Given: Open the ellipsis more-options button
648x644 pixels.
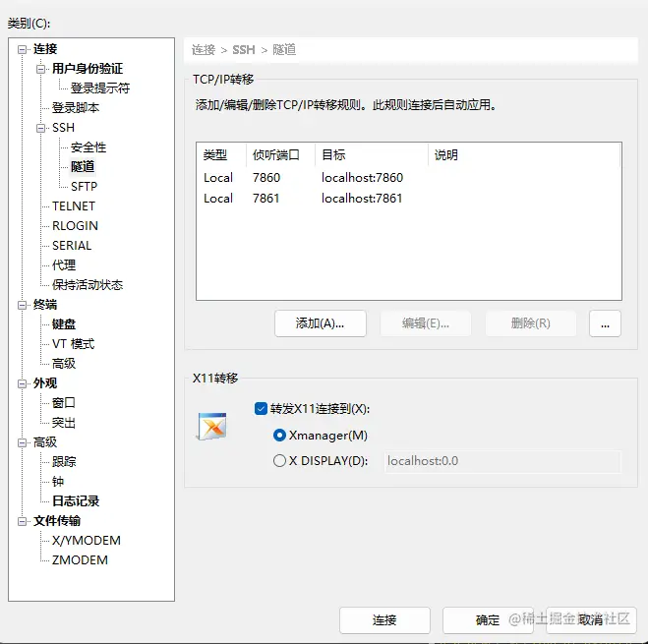Looking at the screenshot, I should (x=605, y=323).
